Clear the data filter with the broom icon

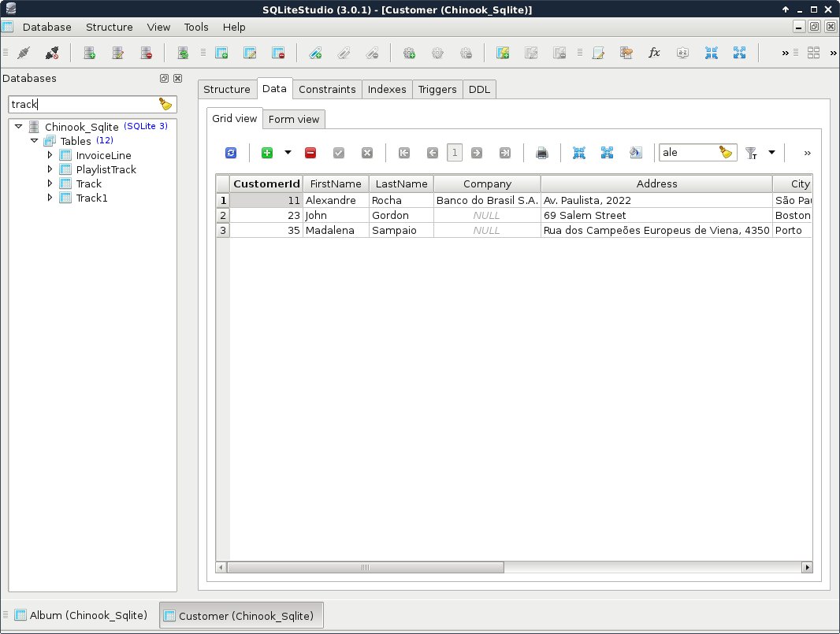(x=726, y=152)
